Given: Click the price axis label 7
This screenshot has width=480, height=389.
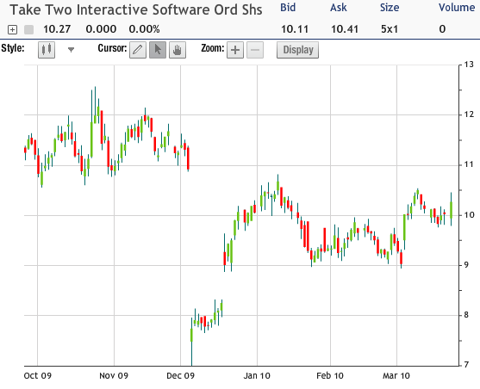Looking at the screenshot, I should [x=466, y=365].
